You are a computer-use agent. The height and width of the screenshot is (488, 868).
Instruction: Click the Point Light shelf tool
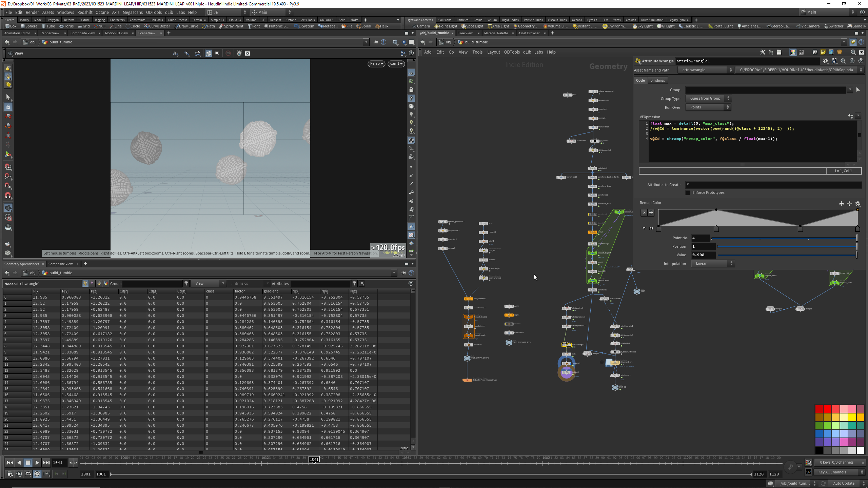[446, 26]
